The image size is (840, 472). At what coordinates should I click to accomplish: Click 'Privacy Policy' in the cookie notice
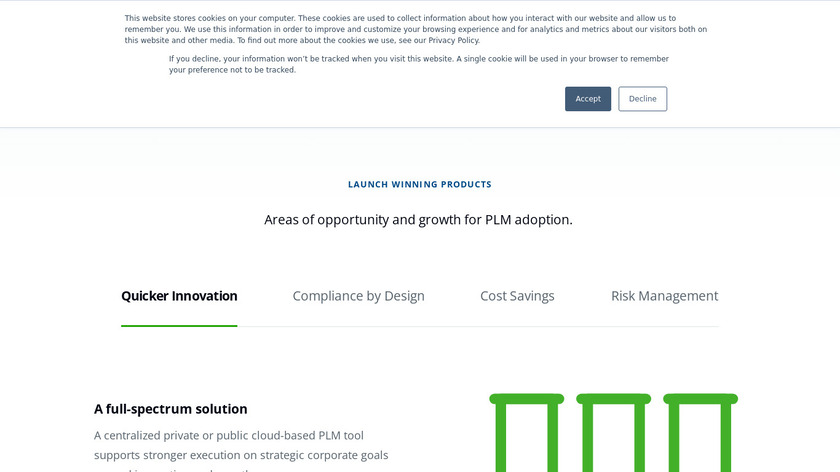coord(454,41)
